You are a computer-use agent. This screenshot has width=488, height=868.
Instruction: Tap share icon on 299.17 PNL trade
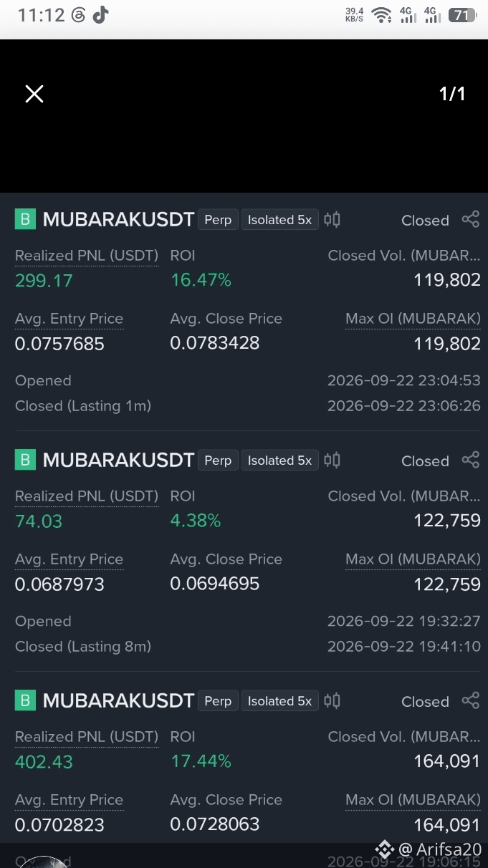(x=470, y=219)
